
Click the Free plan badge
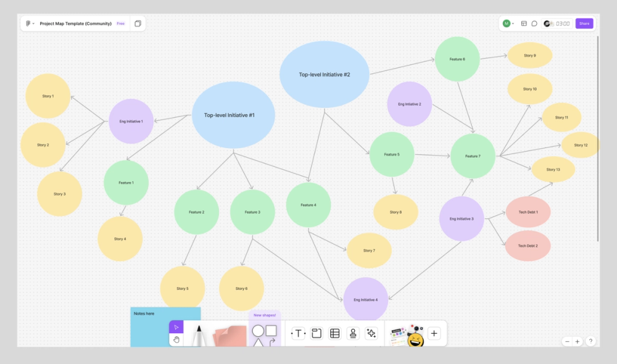pyautogui.click(x=121, y=23)
